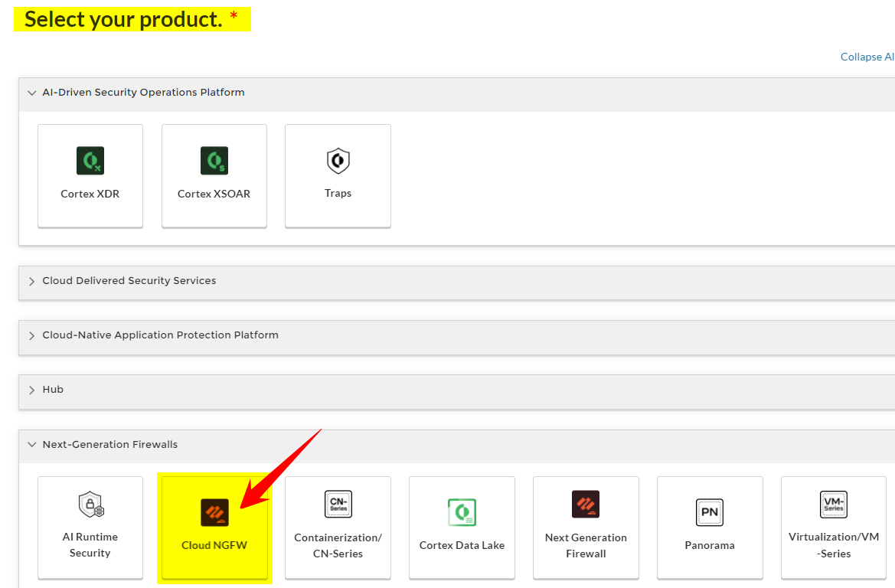Screen dimensions: 895x588
Task: Click the Panorama label text
Action: 710,546
